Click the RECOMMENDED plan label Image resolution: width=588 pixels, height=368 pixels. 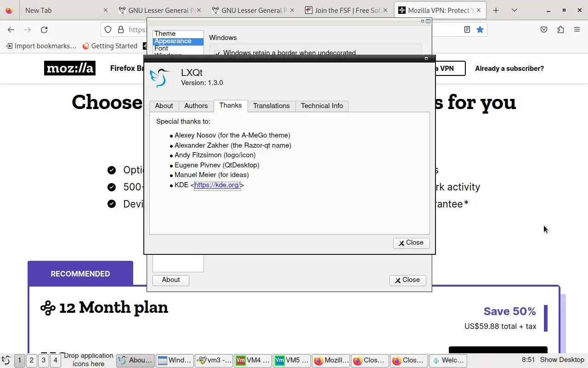tap(80, 274)
